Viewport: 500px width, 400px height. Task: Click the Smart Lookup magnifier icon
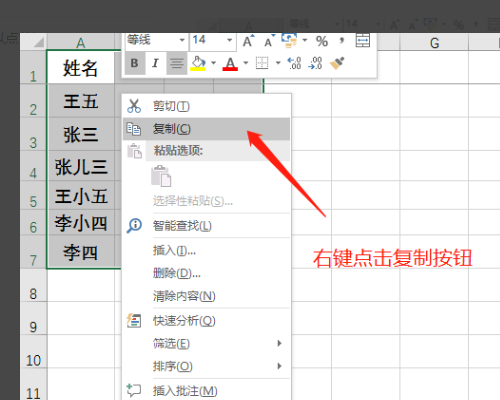134,226
